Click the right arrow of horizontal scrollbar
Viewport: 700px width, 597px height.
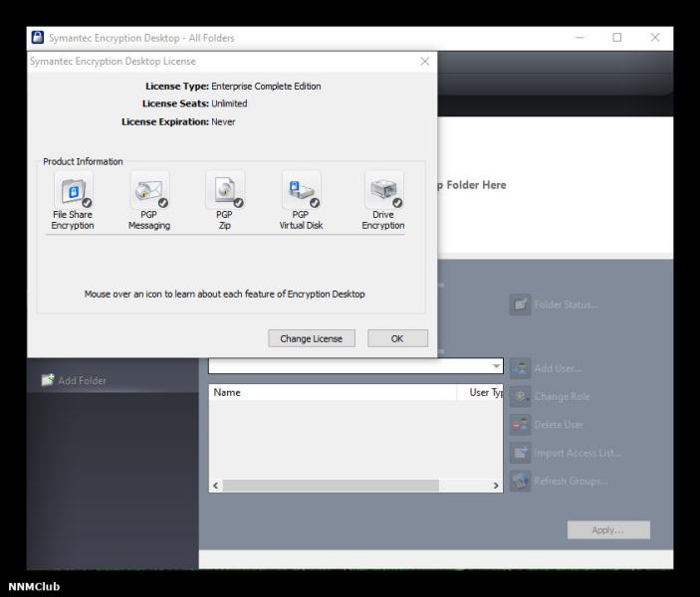[x=496, y=486]
